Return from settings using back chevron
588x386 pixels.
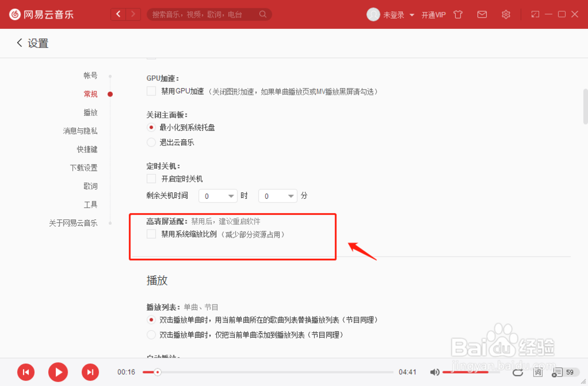pyautogui.click(x=19, y=43)
